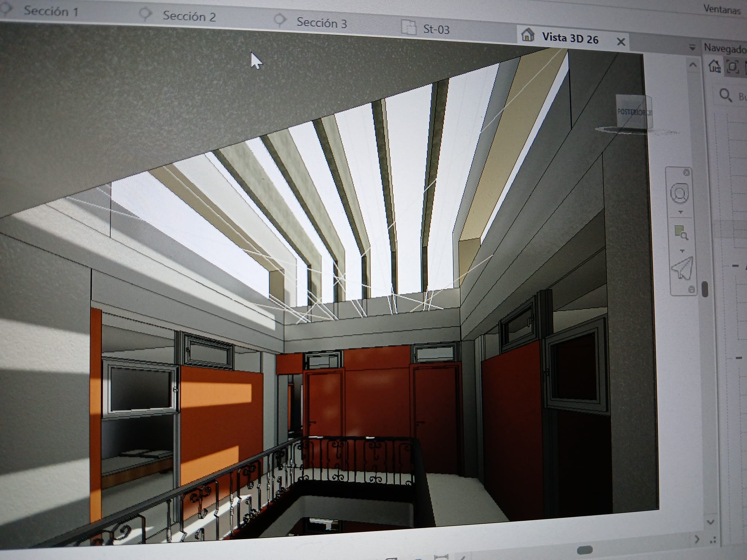Click the home icon on Vista 3D 26 tab
747x560 pixels.
coord(528,35)
